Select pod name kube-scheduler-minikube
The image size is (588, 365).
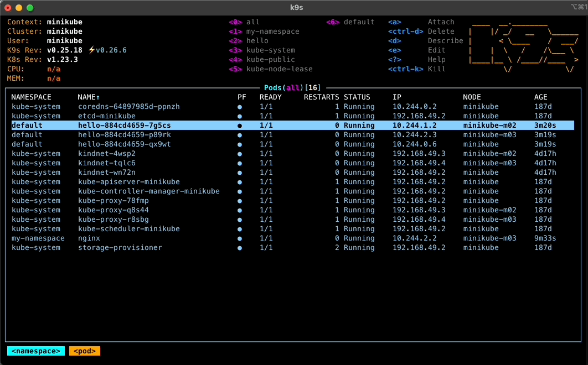(x=128, y=228)
